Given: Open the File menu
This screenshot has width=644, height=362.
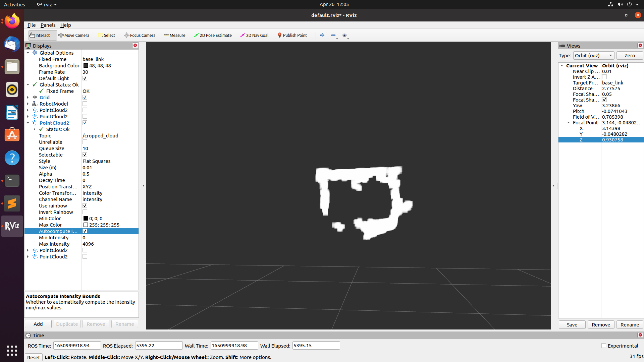Looking at the screenshot, I should tap(32, 25).
